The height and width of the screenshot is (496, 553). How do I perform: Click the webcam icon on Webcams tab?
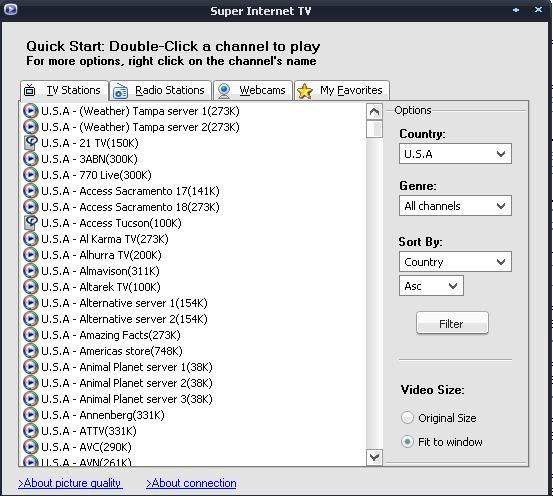[224, 91]
